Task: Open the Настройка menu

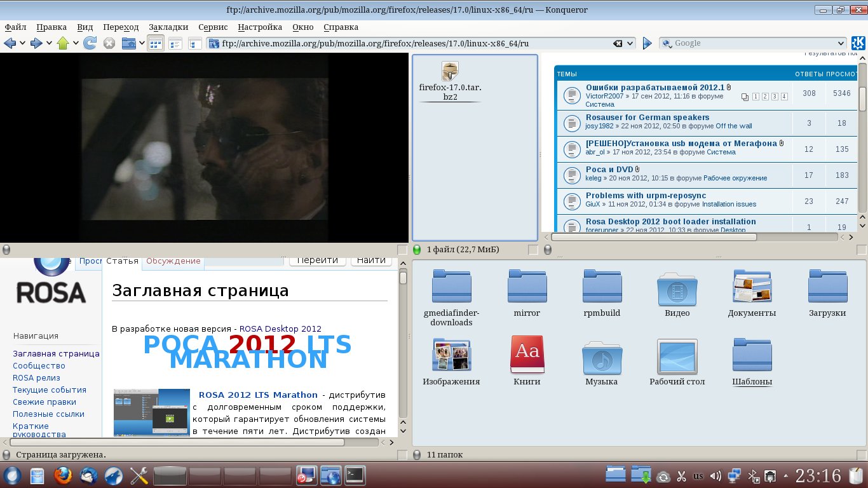Action: (x=260, y=27)
